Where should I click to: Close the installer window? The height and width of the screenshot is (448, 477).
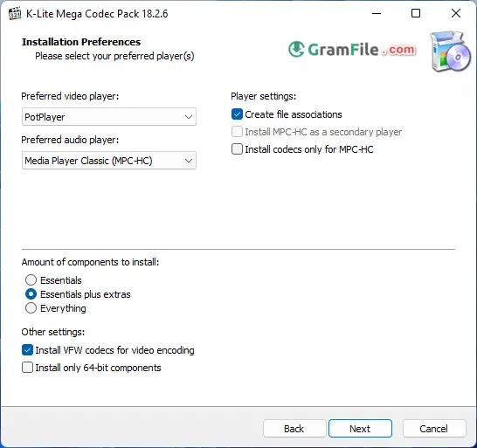pos(456,13)
